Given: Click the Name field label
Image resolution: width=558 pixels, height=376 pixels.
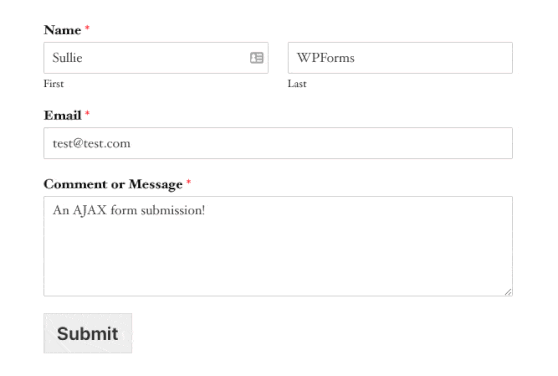Looking at the screenshot, I should 62,30.
